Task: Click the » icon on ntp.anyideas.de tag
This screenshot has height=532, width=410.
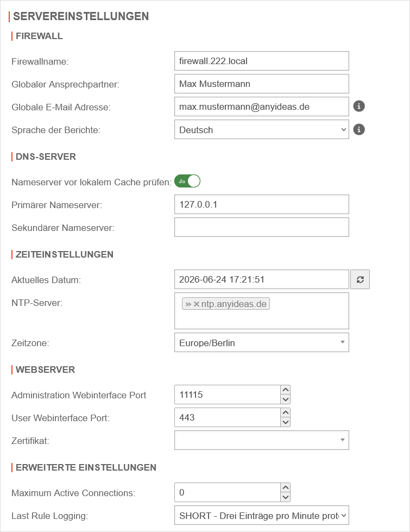Action: [188, 304]
